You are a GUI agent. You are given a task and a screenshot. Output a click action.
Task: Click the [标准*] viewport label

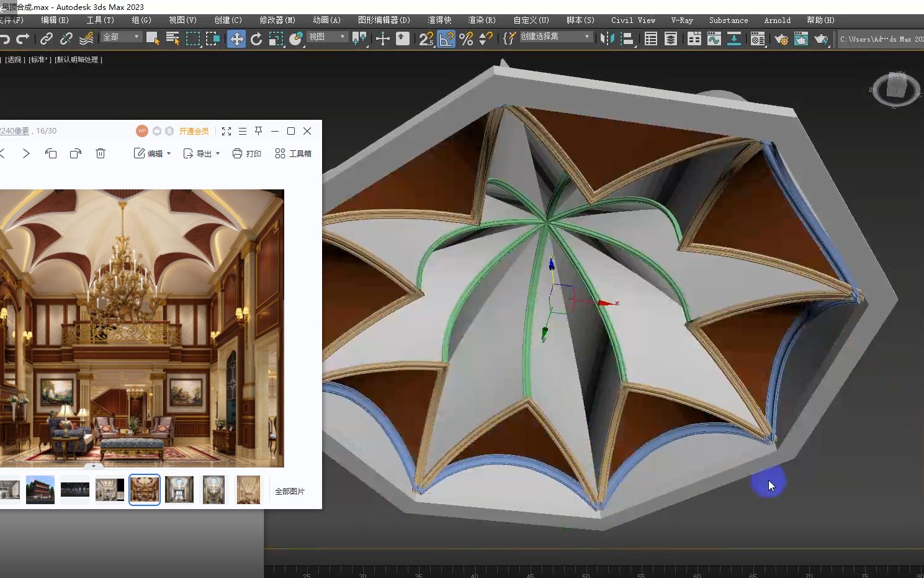(40, 60)
